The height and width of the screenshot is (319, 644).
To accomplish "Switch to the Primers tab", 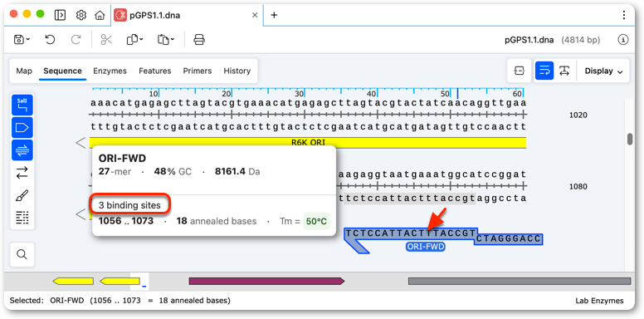I will (x=198, y=71).
